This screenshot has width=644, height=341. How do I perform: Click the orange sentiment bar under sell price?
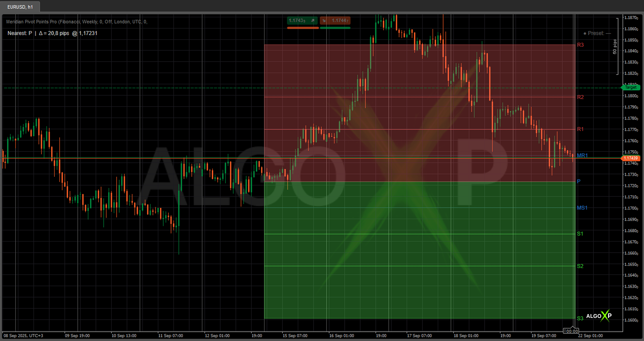point(303,28)
